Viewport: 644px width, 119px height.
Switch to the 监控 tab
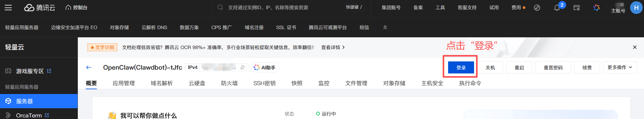[324, 83]
